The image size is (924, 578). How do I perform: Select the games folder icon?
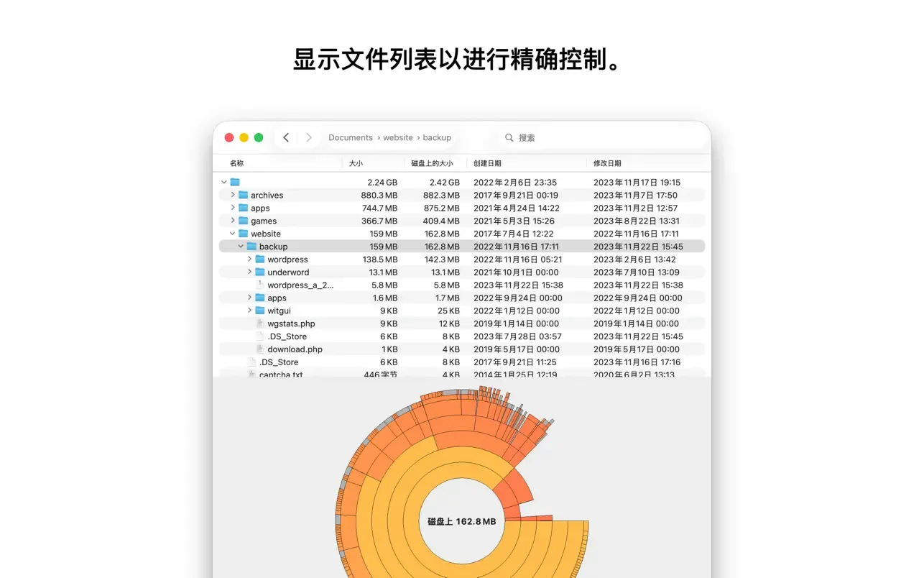click(x=244, y=221)
